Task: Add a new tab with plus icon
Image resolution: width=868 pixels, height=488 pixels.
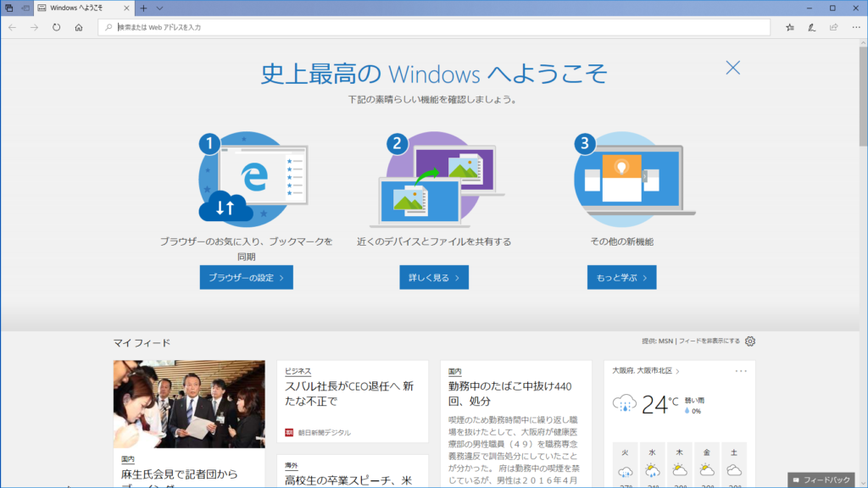Action: tap(143, 8)
